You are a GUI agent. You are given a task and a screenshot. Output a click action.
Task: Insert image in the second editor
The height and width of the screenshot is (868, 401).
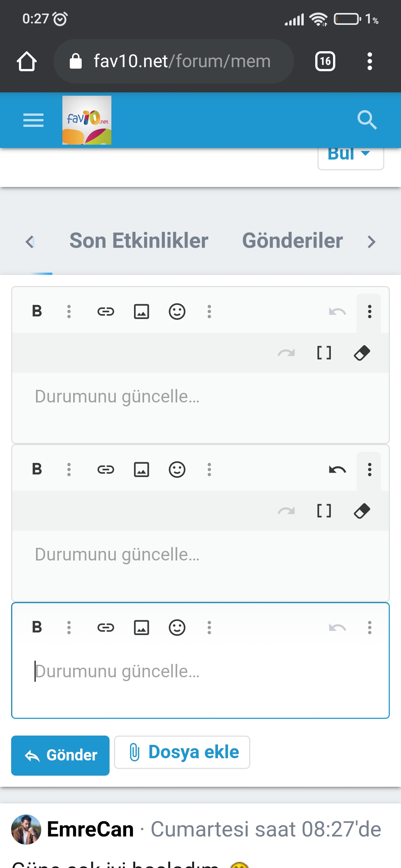tap(141, 470)
